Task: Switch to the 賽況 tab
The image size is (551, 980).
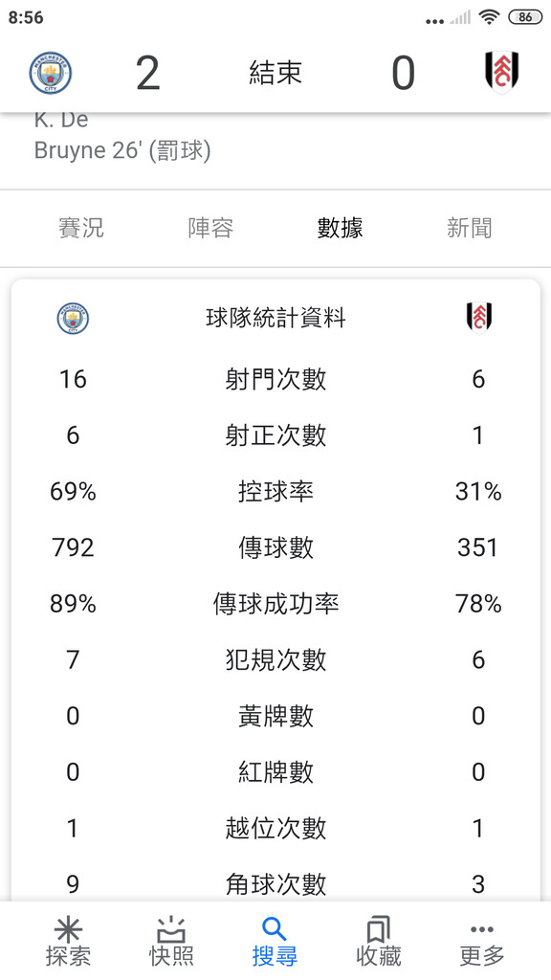Action: [x=81, y=228]
